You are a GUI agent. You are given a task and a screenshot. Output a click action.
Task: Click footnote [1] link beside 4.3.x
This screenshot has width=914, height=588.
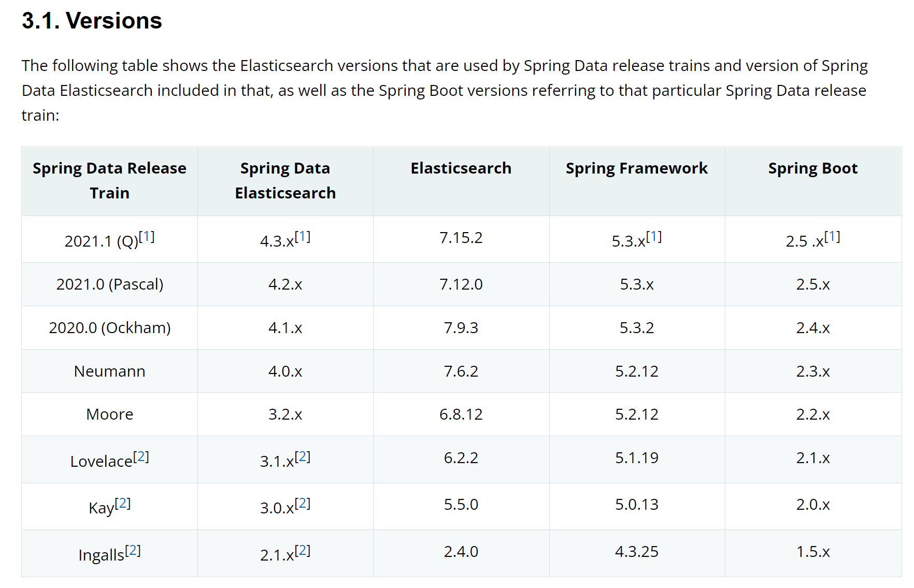(x=303, y=237)
